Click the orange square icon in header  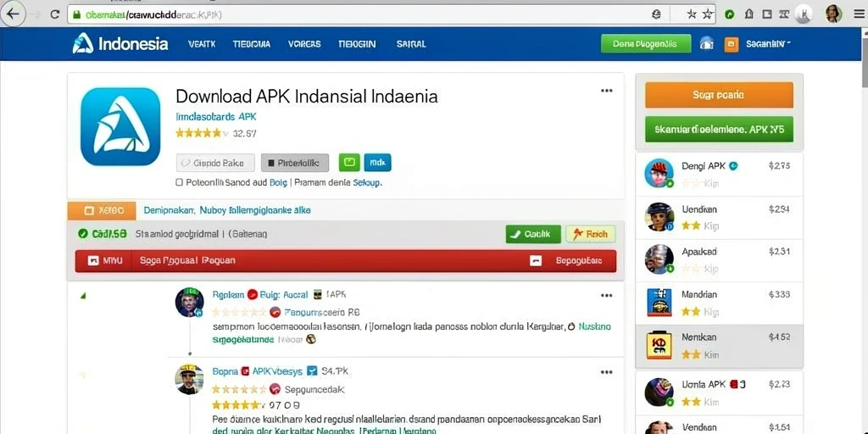(x=732, y=44)
